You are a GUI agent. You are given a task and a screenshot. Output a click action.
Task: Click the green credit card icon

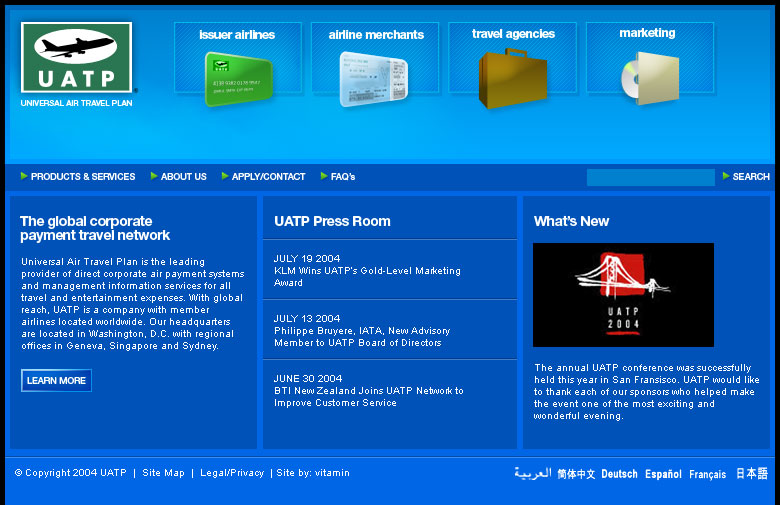coord(237,79)
